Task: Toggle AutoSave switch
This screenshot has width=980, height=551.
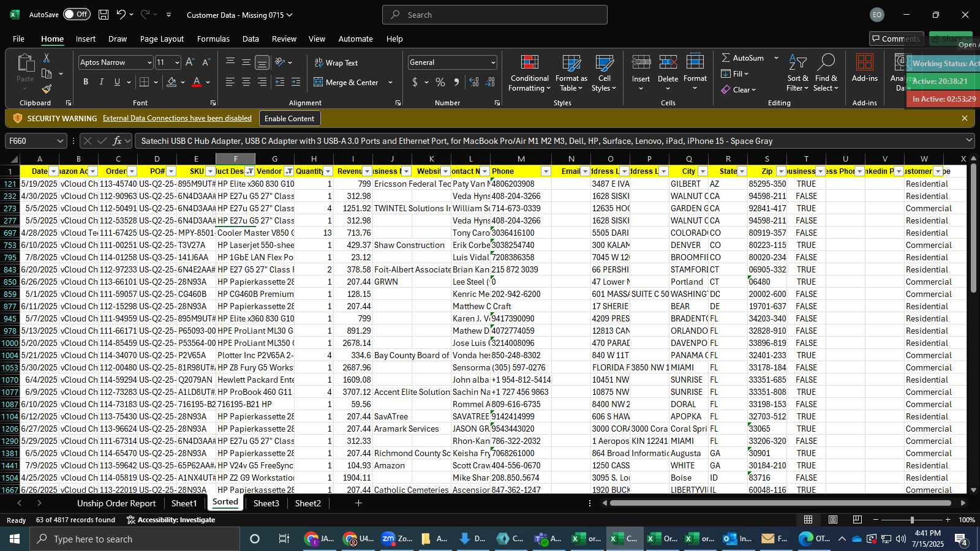Action: tap(77, 14)
